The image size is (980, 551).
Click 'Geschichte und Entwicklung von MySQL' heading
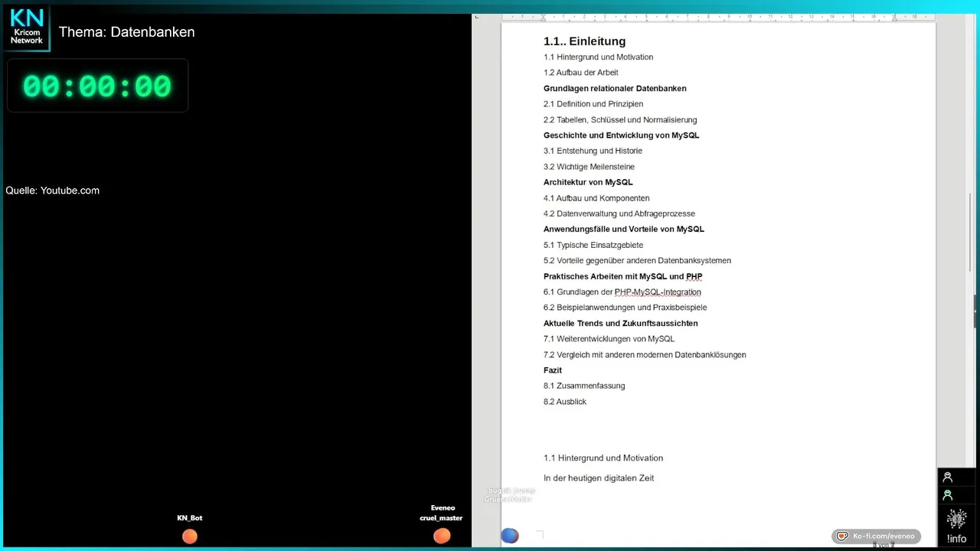point(621,135)
